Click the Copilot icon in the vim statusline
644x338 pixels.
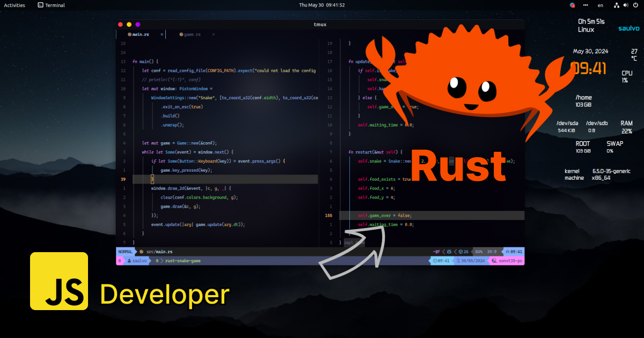click(449, 252)
